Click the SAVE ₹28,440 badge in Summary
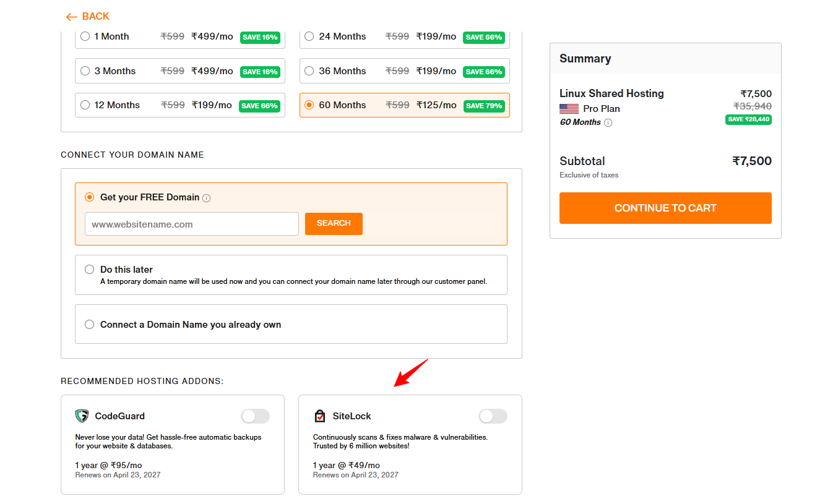Screen dimensions: 825x504 tap(748, 119)
